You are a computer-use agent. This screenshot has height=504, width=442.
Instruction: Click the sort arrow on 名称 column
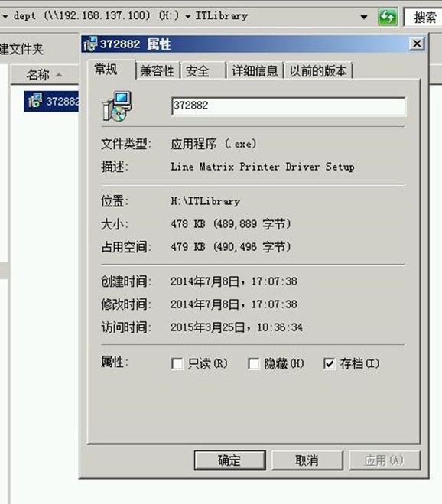coord(59,75)
